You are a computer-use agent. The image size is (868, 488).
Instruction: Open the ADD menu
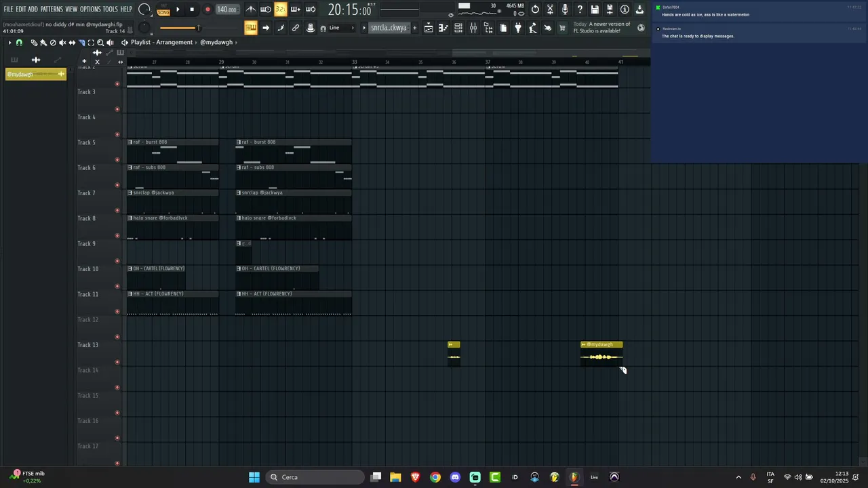(33, 9)
